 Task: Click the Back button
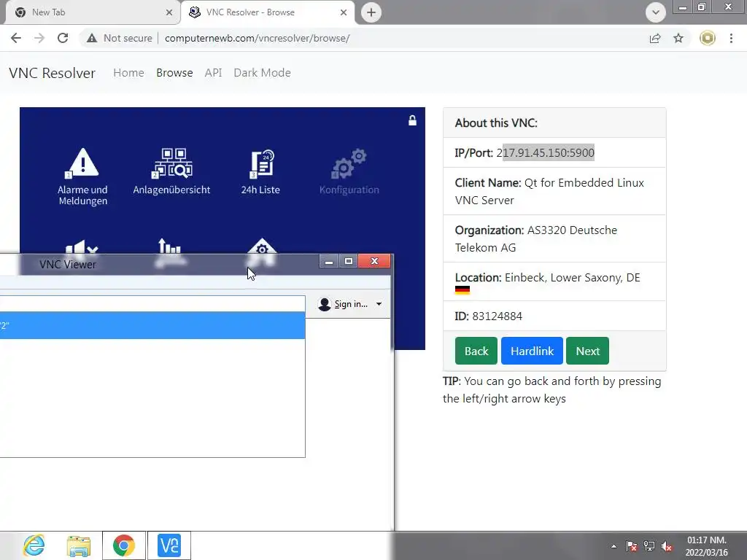476,351
